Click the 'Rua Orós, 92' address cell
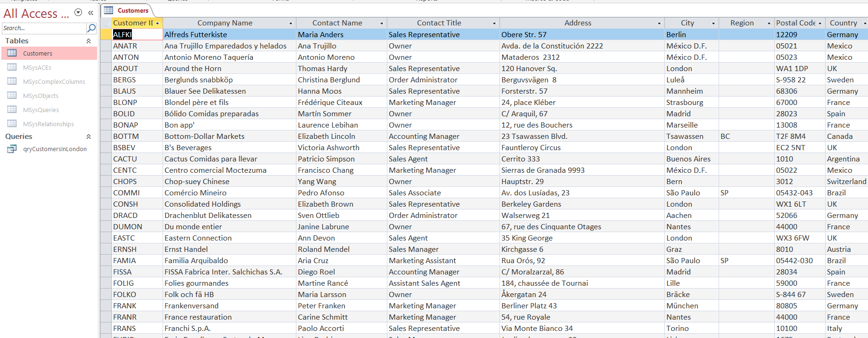868x338 pixels. (x=582, y=260)
